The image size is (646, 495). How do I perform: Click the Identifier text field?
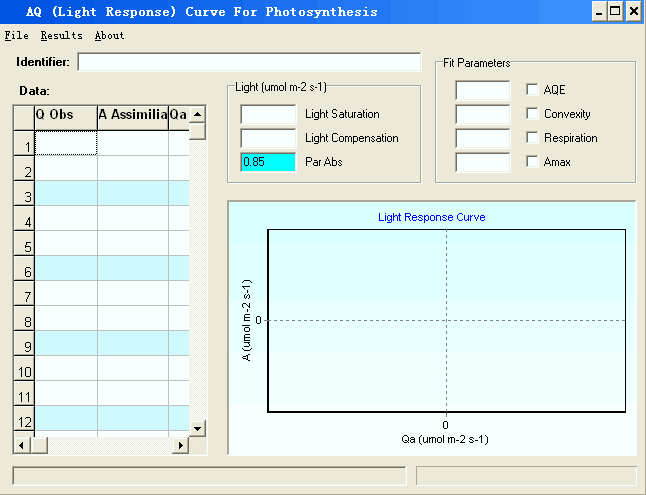point(249,63)
